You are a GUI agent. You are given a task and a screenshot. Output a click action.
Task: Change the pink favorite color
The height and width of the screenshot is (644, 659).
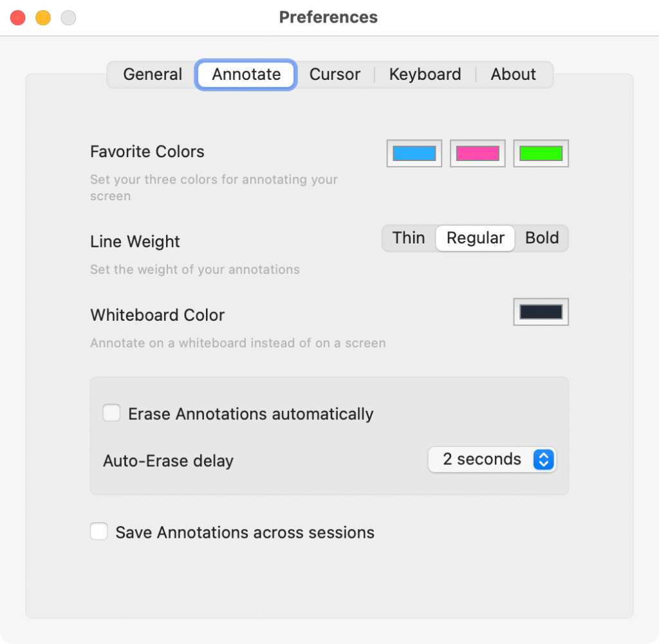[x=477, y=153]
